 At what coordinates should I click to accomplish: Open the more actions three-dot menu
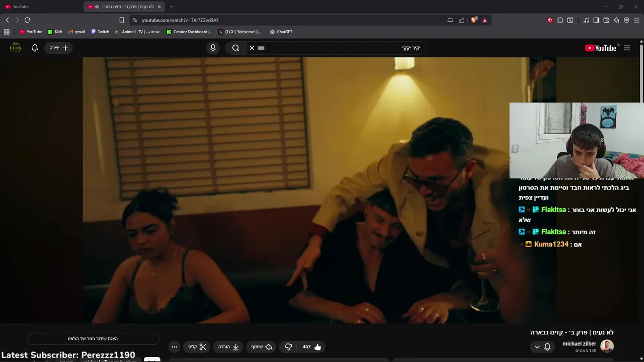click(x=174, y=347)
